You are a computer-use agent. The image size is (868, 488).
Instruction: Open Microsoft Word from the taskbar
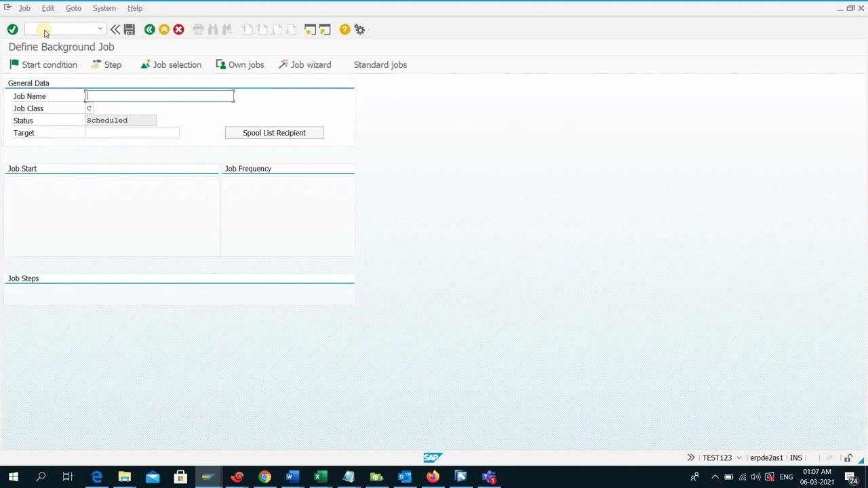click(292, 477)
